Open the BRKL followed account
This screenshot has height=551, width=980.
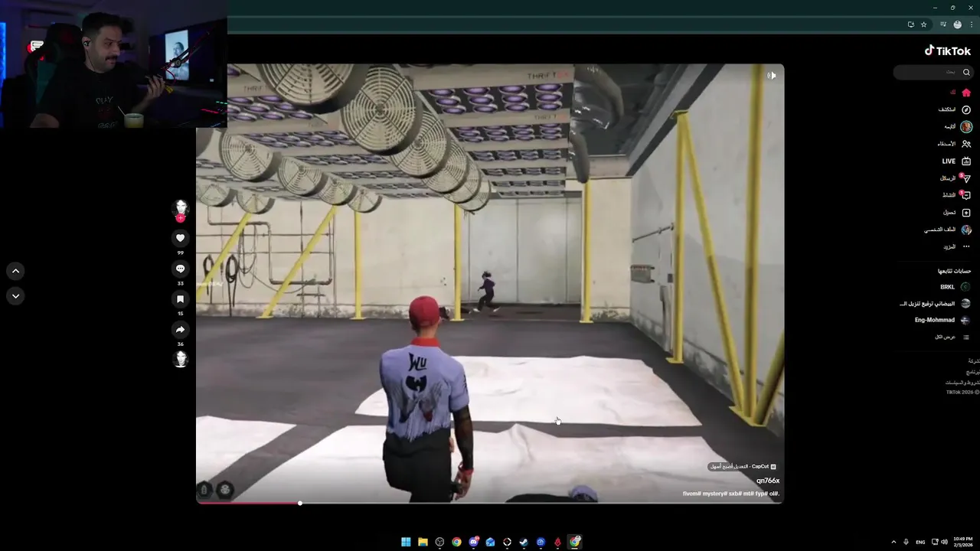click(x=955, y=287)
